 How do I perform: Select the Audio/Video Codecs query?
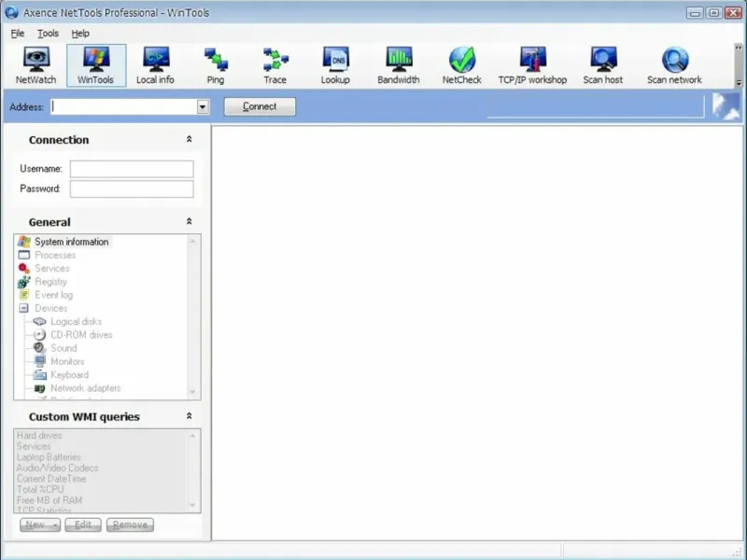pyautogui.click(x=57, y=469)
